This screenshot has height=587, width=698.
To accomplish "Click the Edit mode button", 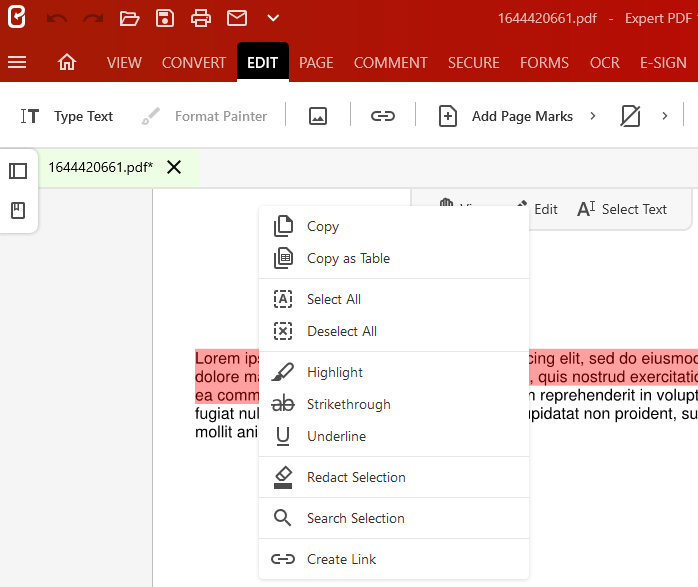I will (546, 209).
